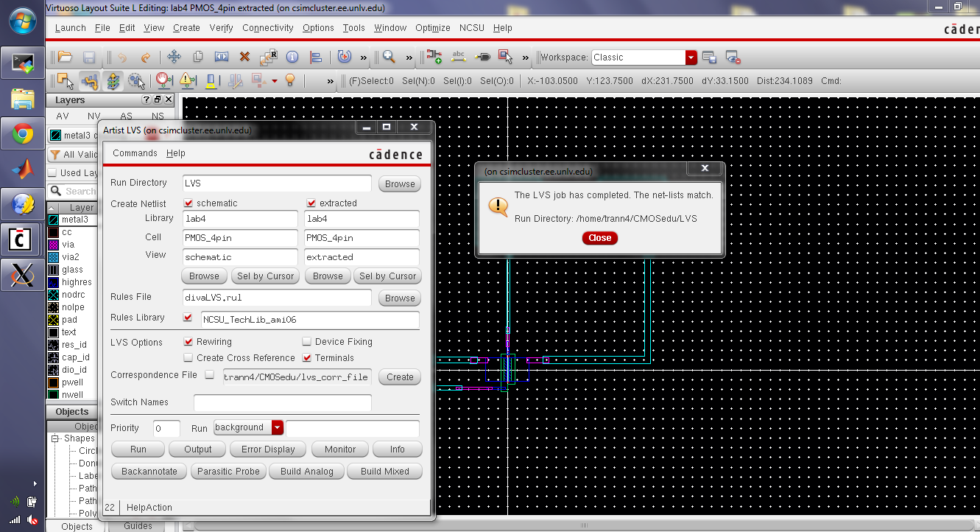Click the Backannotate button
This screenshot has width=980, height=532.
click(149, 472)
